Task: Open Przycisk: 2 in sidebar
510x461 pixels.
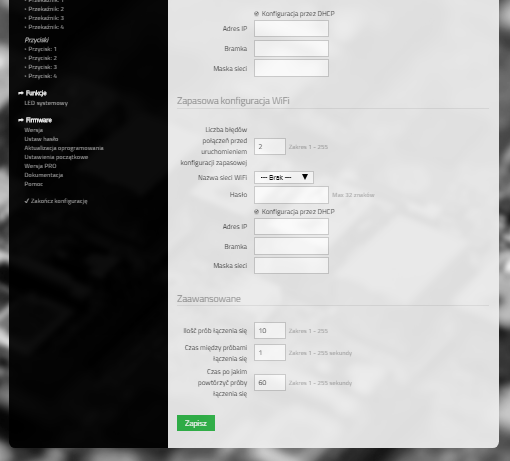Action: click(42, 58)
